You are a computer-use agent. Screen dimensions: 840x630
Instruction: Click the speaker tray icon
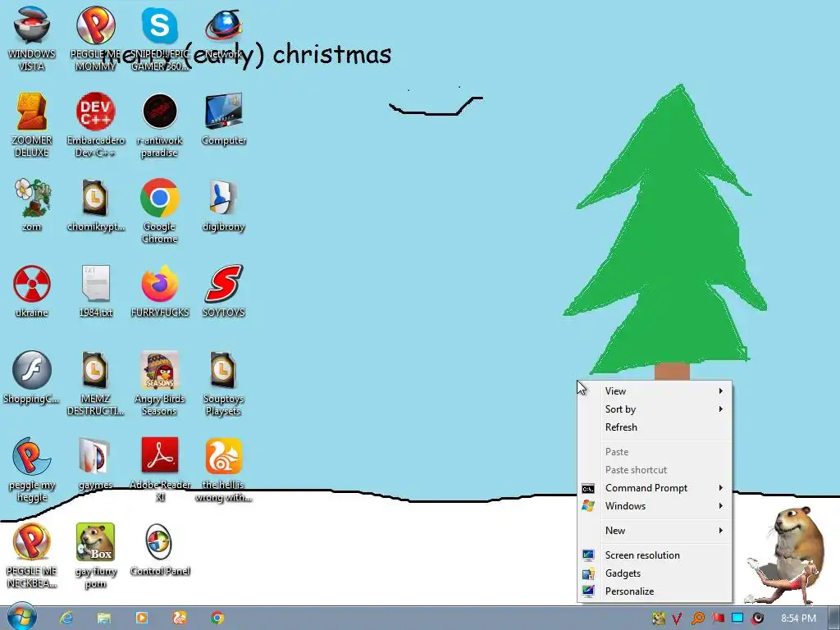[757, 619]
